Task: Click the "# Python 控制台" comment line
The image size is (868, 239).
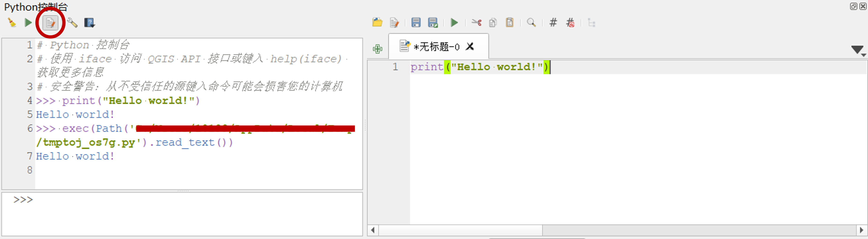Action: pos(83,45)
